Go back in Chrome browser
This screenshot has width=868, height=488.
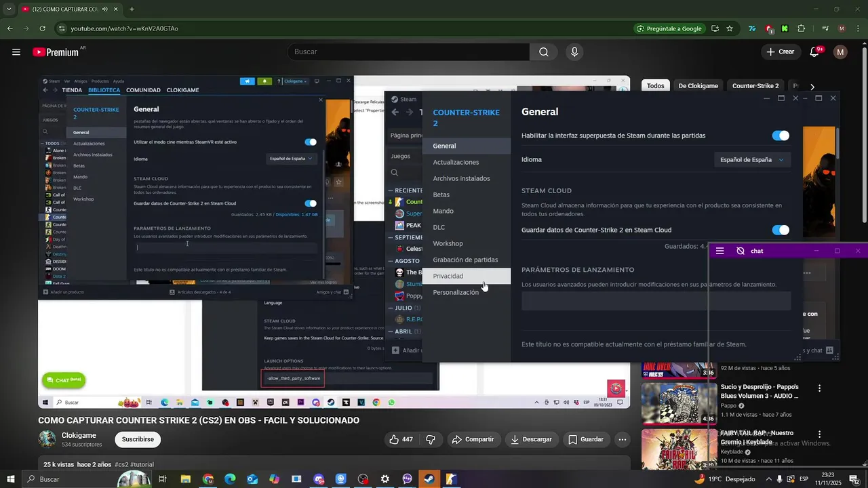point(10,28)
